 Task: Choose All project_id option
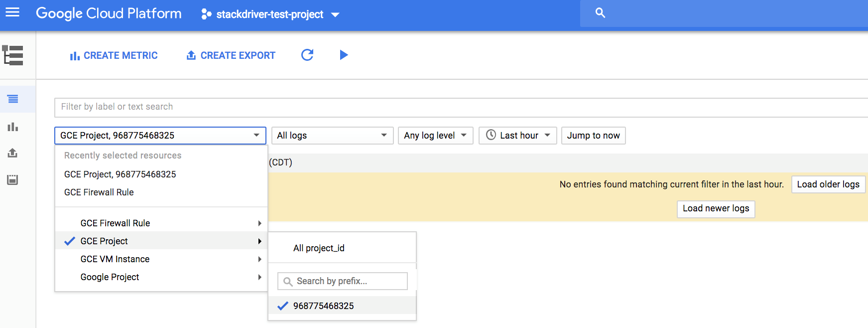(x=342, y=248)
